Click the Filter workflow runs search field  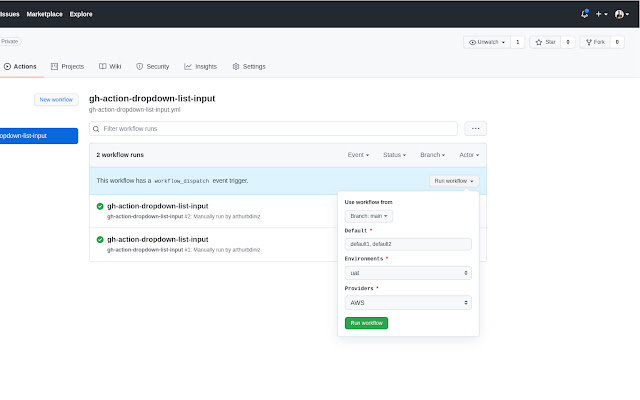[x=273, y=129]
